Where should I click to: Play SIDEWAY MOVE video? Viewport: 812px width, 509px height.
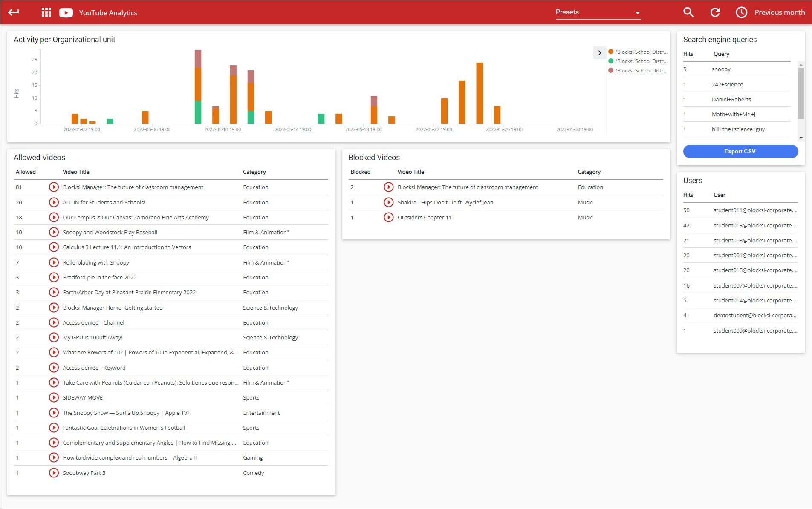point(54,397)
